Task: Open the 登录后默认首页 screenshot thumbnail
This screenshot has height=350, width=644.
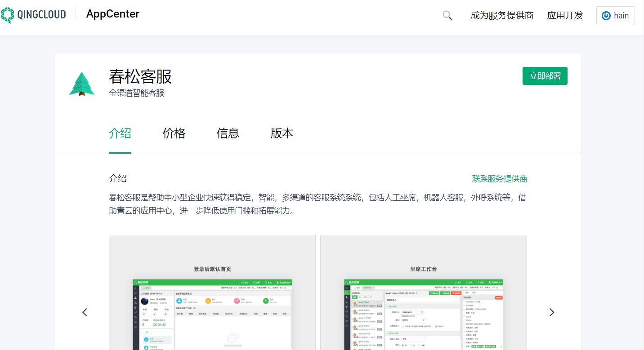Action: (212, 292)
